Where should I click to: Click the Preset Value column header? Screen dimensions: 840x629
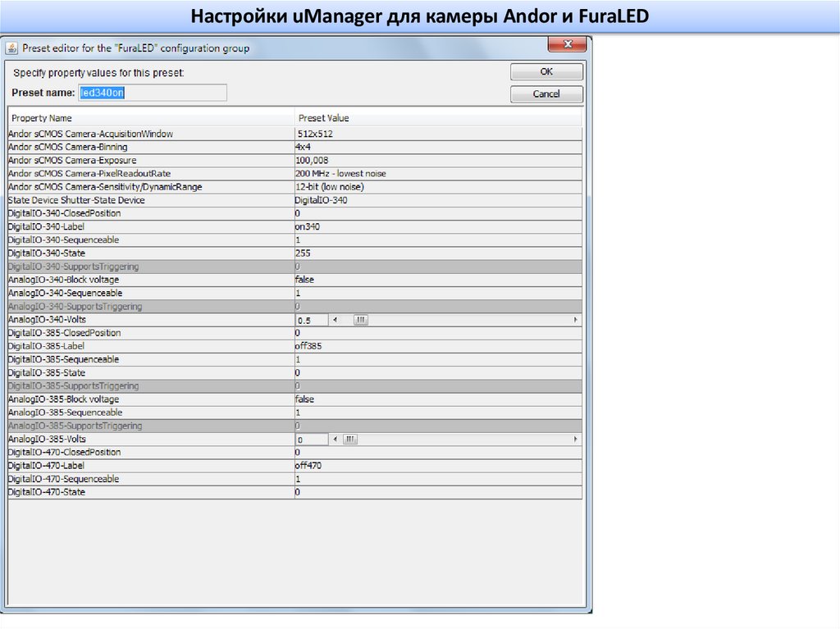coord(438,118)
